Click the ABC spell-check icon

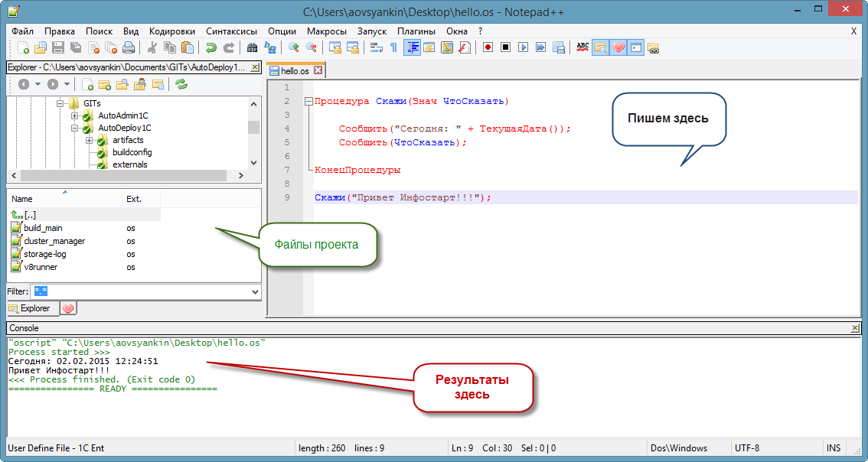(x=582, y=47)
